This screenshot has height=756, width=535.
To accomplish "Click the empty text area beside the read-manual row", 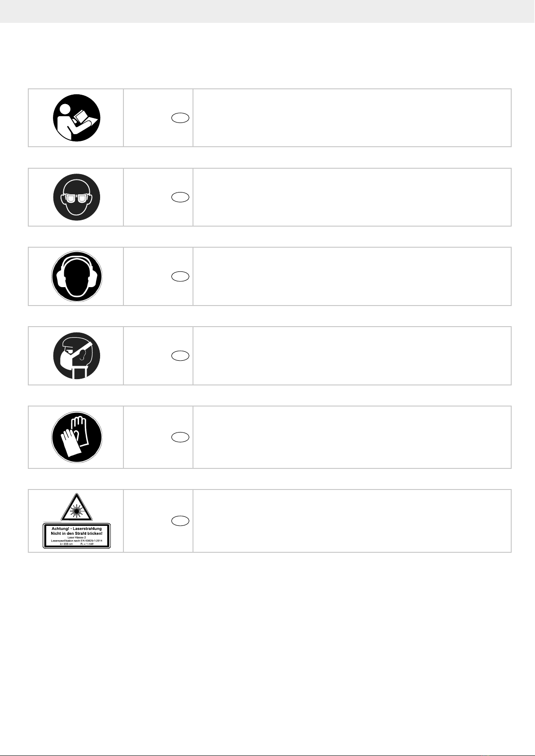I will pyautogui.click(x=352, y=118).
